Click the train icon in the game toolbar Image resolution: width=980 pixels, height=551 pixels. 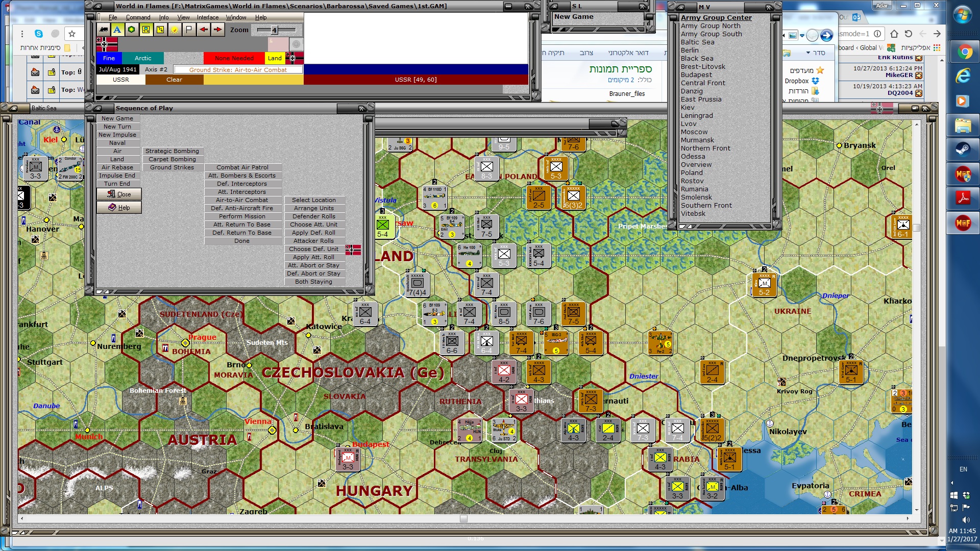click(x=104, y=30)
